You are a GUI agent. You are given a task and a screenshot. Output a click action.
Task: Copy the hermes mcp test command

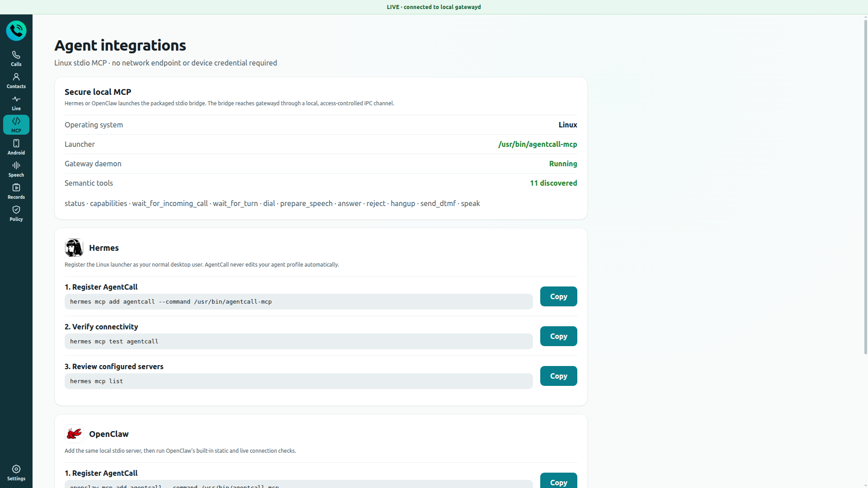click(x=559, y=336)
